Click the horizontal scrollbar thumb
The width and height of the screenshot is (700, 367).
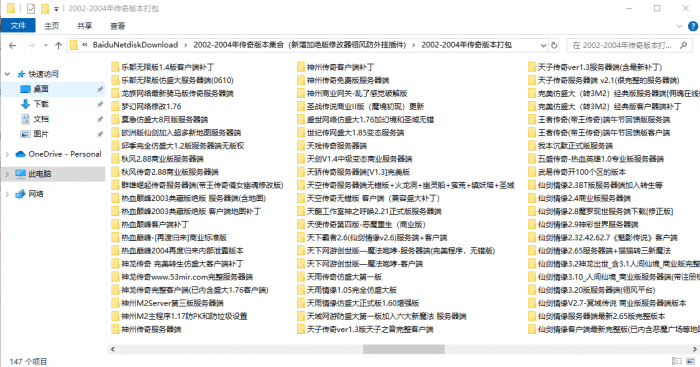pyautogui.click(x=404, y=349)
